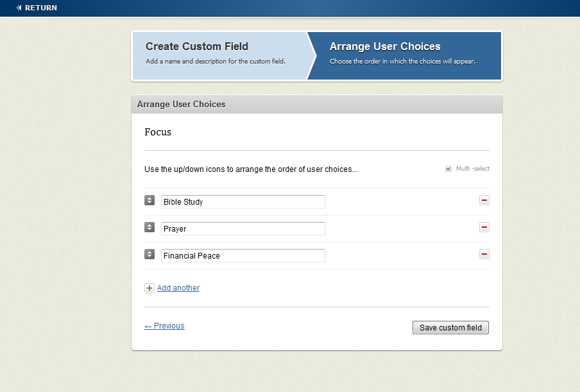The image size is (580, 392).
Task: Click RETURN text in top bar
Action: 41,8
